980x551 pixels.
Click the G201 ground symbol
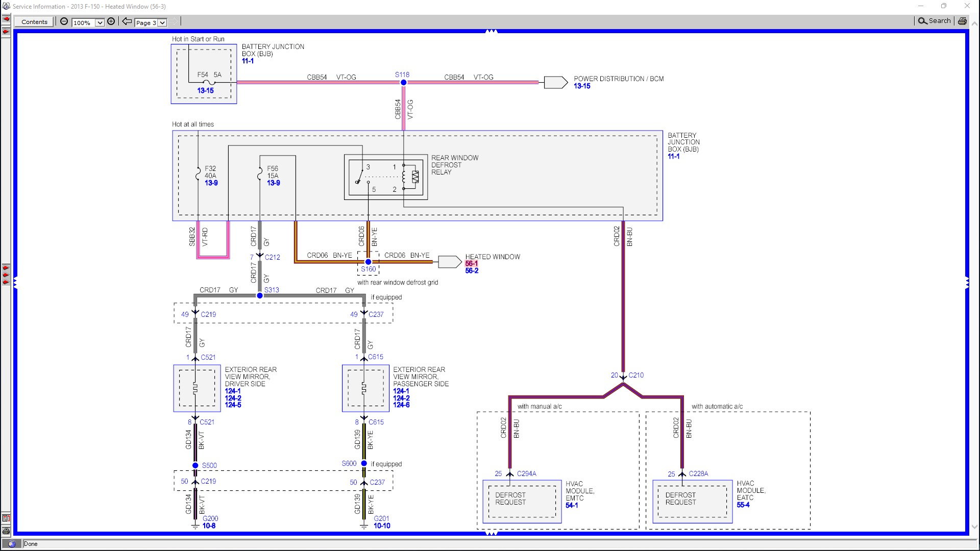364,525
